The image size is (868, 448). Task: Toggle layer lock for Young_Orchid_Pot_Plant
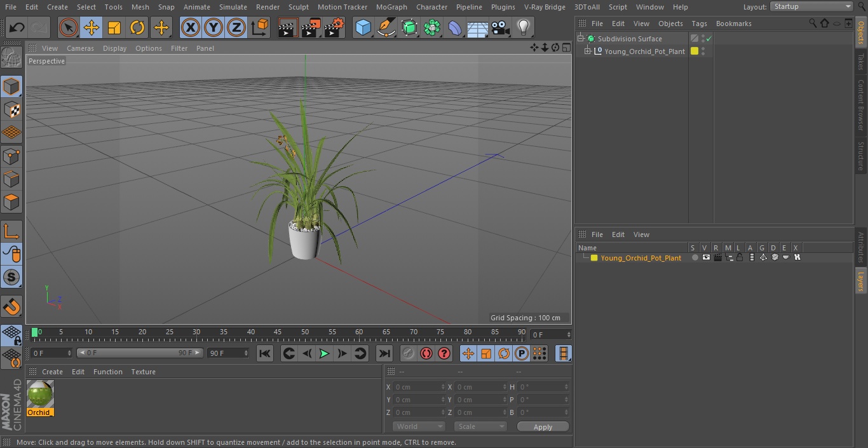pyautogui.click(x=740, y=257)
